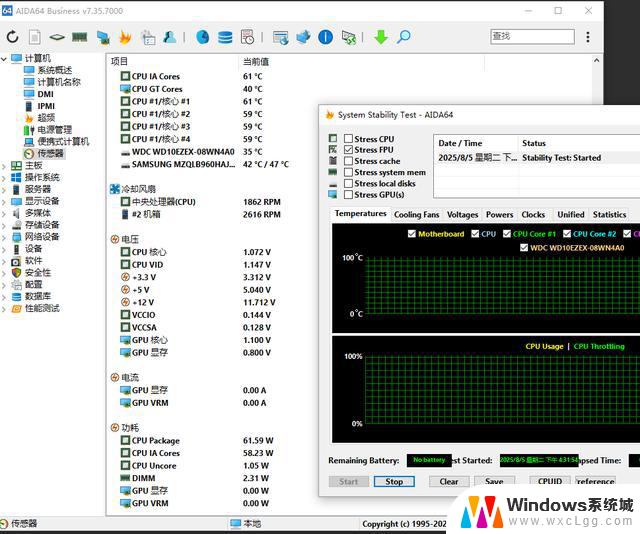Open the monitor diagnostics toolbar icon
The width and height of the screenshot is (640, 534).
103,37
